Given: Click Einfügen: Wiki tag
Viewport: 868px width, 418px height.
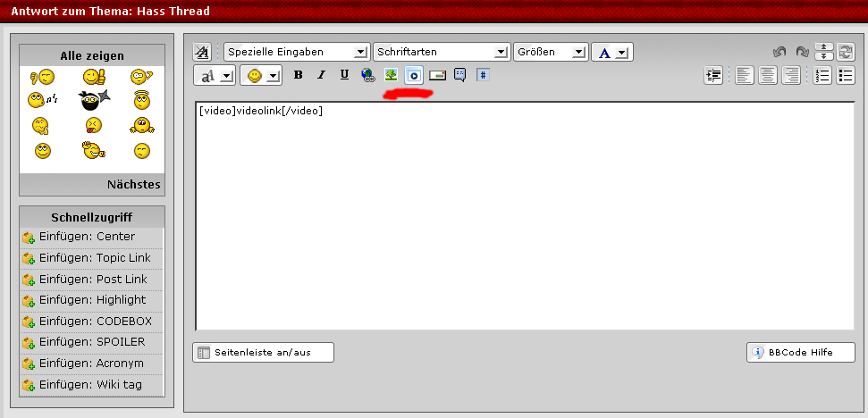Looking at the screenshot, I should pyautogui.click(x=92, y=385).
